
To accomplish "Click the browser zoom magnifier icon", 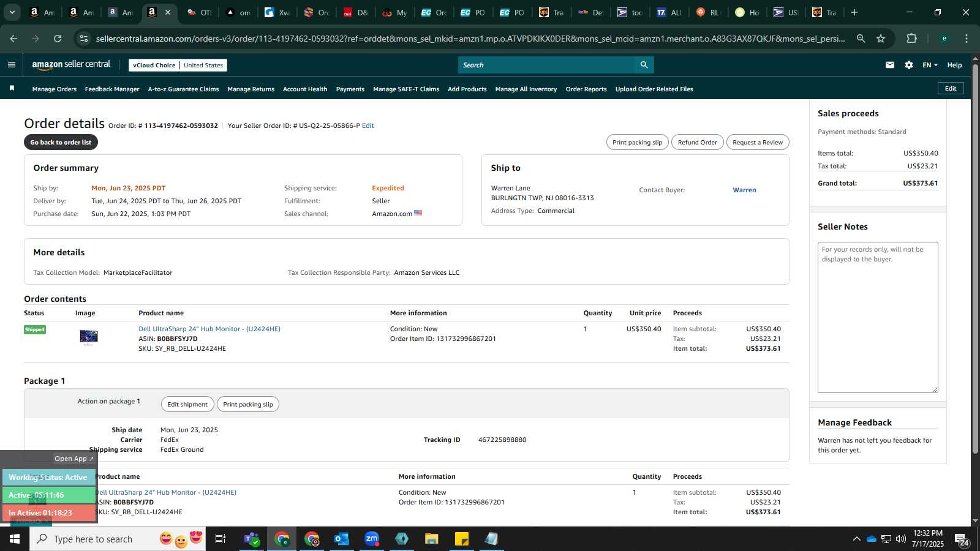I will coord(861,39).
